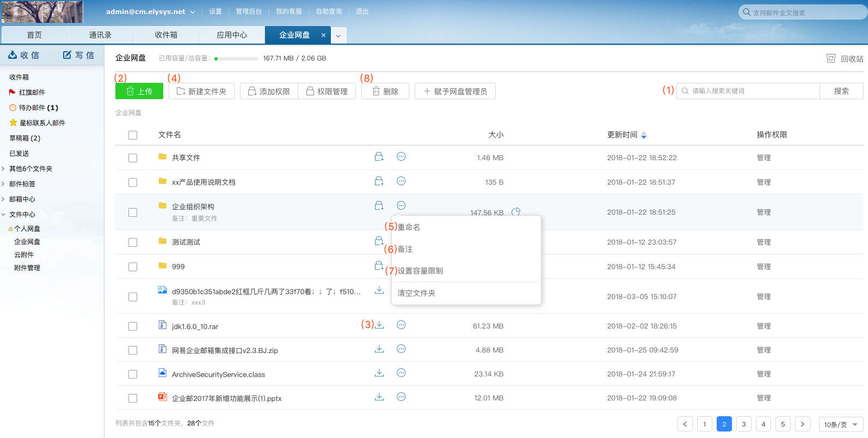Screen dimensions: 868x438
Task: Click the download icon for jdk1.6.0_10.rar
Action: [x=379, y=325]
